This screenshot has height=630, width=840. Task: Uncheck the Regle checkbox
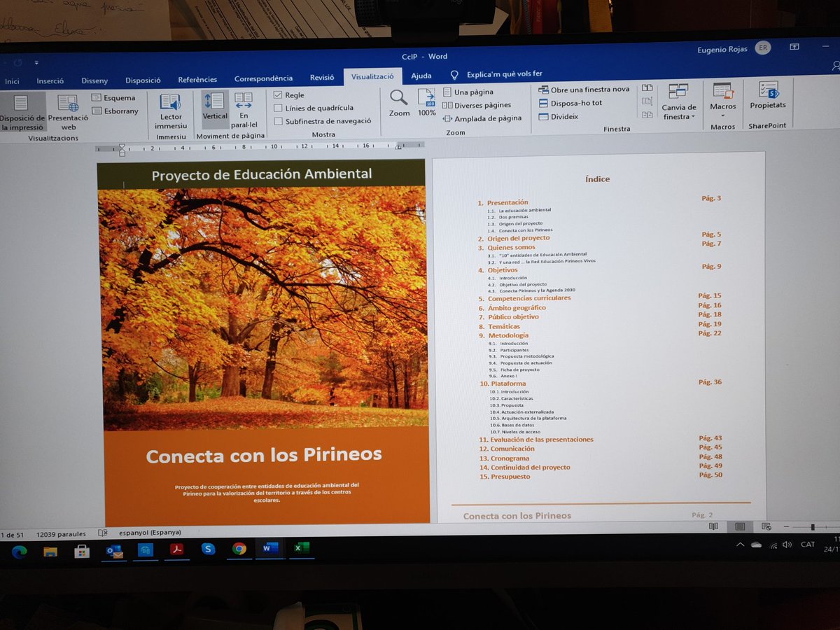click(x=278, y=94)
